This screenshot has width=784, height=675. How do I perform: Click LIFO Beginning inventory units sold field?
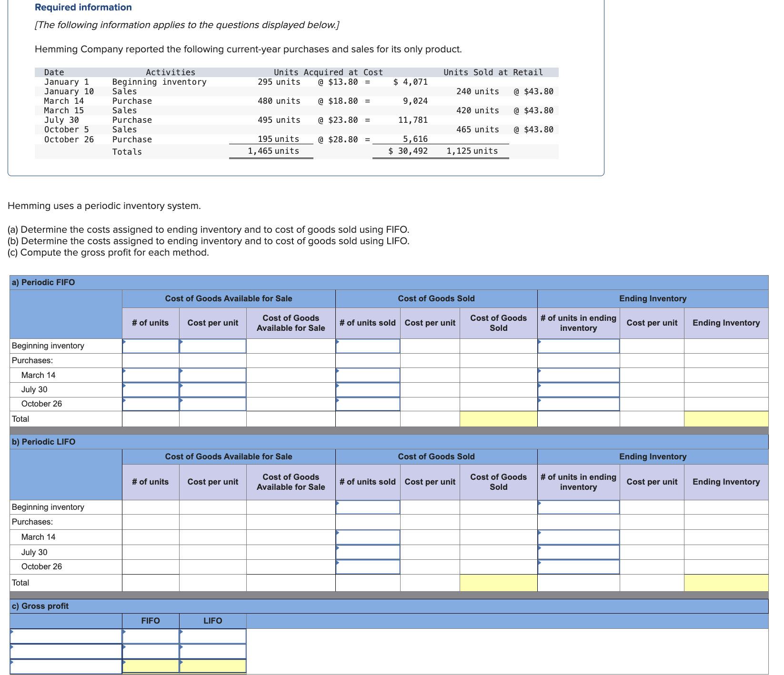coord(368,507)
